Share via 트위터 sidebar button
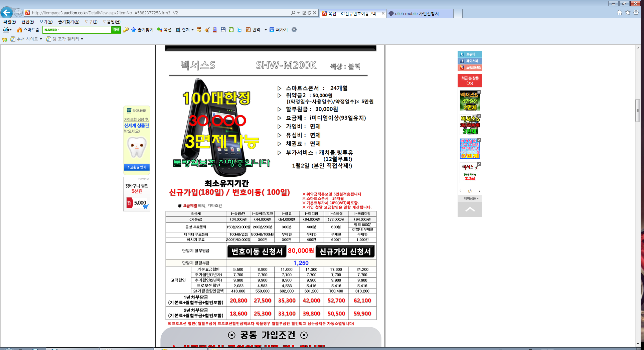Screen dimensions: 644x350 tap(470, 54)
